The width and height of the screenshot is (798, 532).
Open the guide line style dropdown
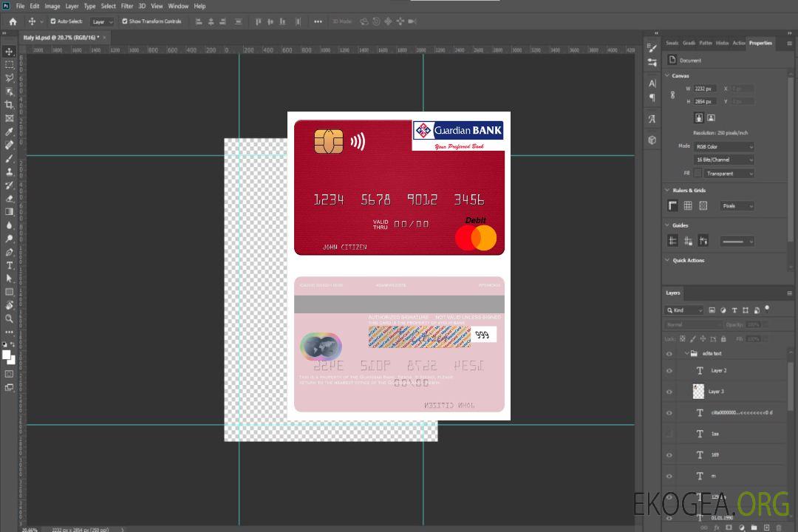737,242
